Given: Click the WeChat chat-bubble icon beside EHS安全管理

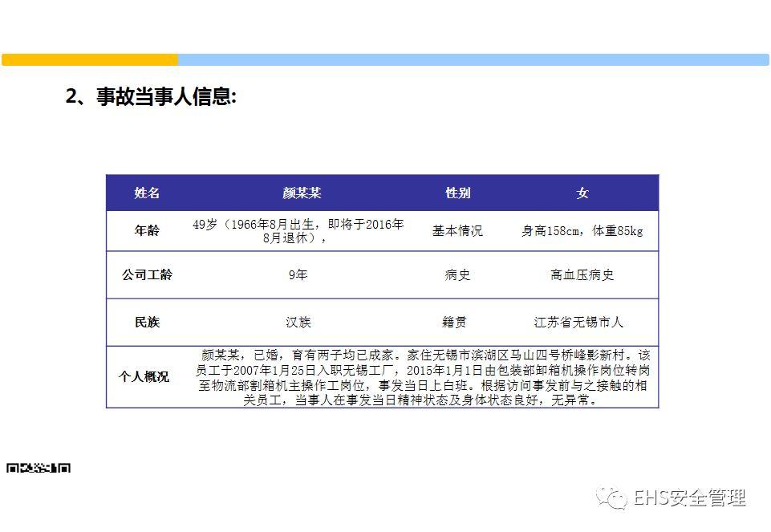Looking at the screenshot, I should (x=614, y=497).
